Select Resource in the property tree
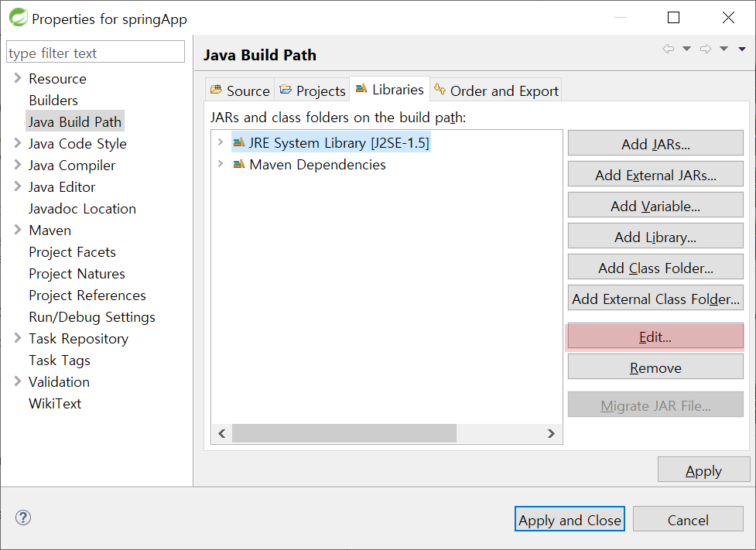The height and width of the screenshot is (550, 756). point(57,78)
